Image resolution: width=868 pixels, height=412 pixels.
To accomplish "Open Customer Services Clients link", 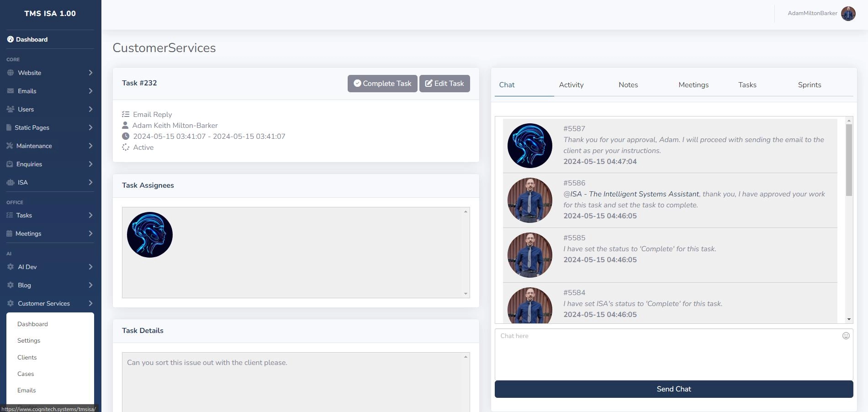I will (x=27, y=357).
